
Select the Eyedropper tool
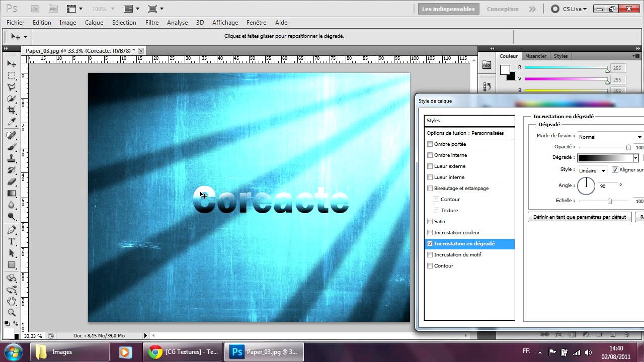tap(12, 122)
